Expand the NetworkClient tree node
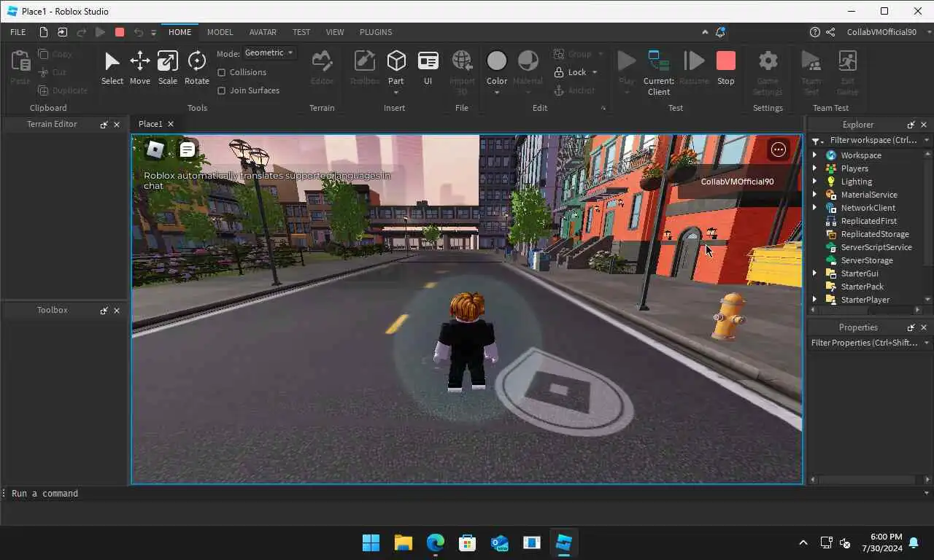The height and width of the screenshot is (560, 934). (x=815, y=208)
